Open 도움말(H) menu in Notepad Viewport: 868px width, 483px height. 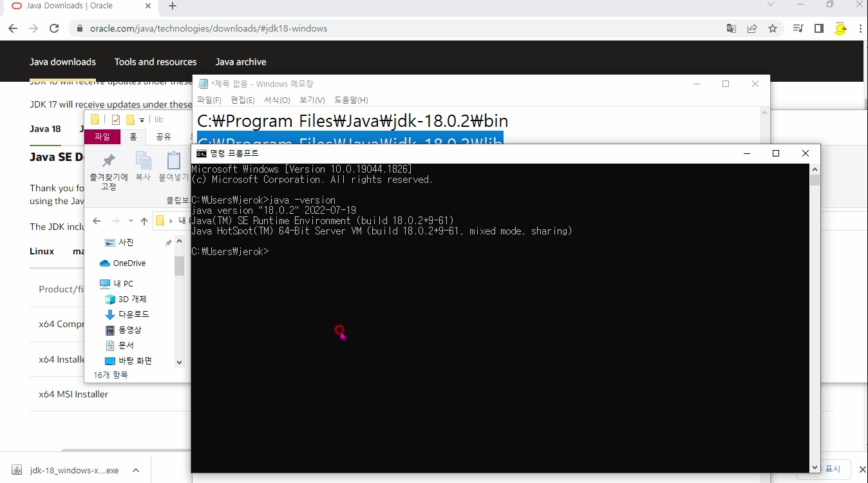pyautogui.click(x=351, y=100)
